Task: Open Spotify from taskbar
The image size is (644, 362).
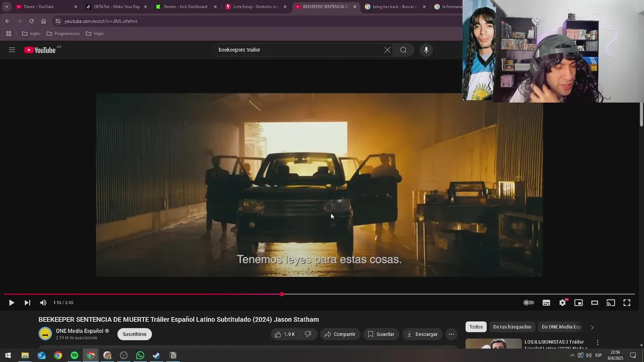Action: pos(74,355)
